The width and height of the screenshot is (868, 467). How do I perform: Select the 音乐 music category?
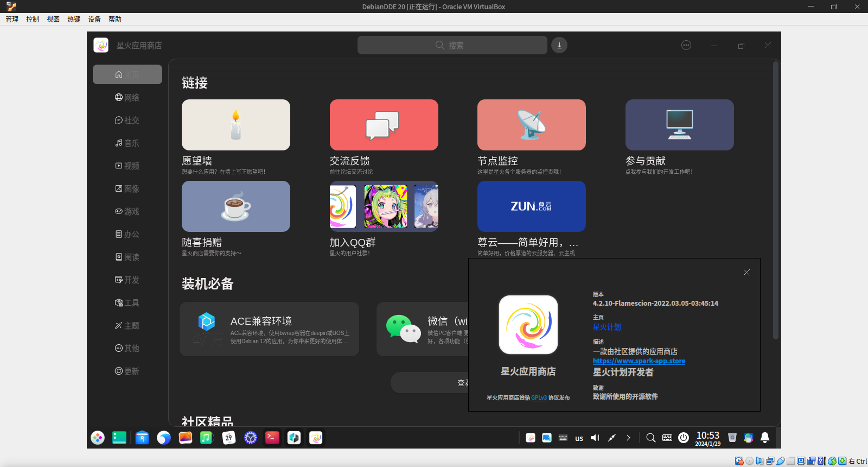[127, 143]
